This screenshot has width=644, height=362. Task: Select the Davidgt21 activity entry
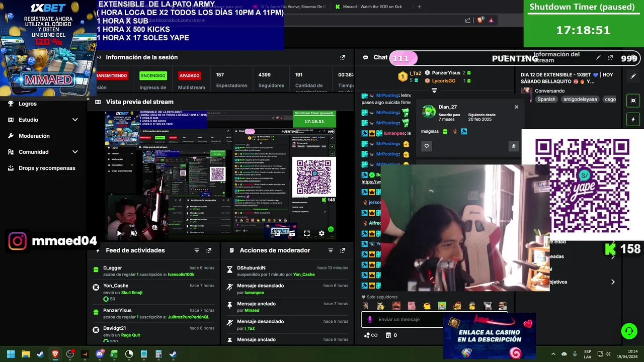tap(153, 334)
